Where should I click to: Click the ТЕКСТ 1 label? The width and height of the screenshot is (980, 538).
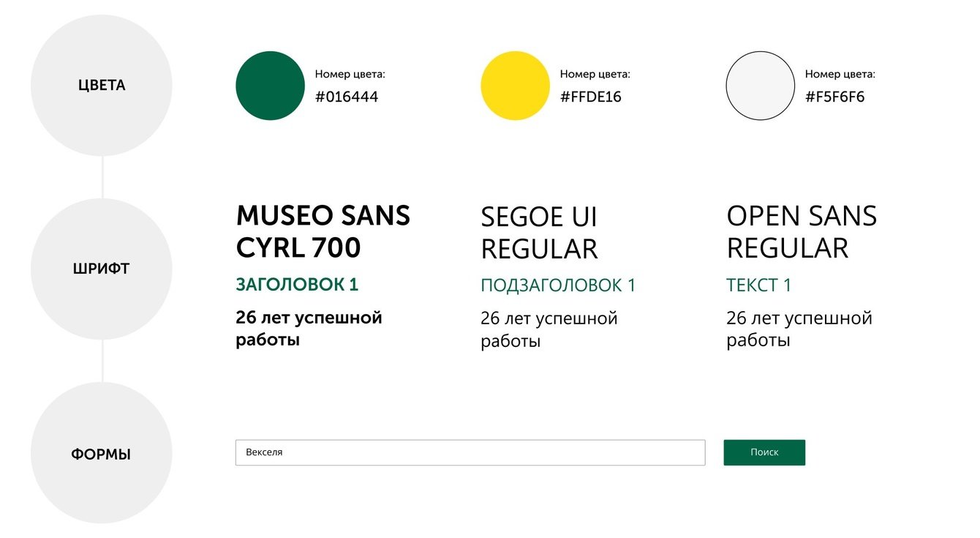click(758, 285)
